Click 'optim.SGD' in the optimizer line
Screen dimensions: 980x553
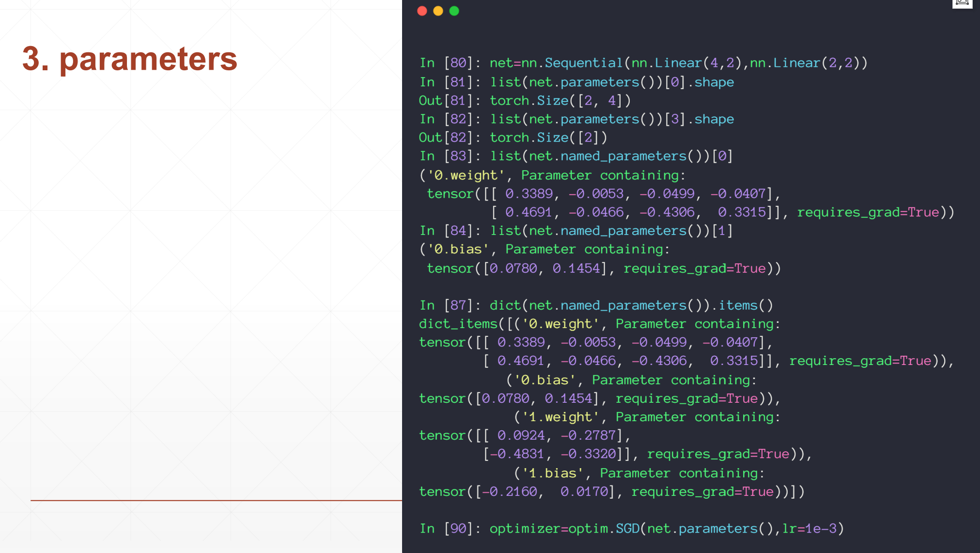tap(604, 529)
